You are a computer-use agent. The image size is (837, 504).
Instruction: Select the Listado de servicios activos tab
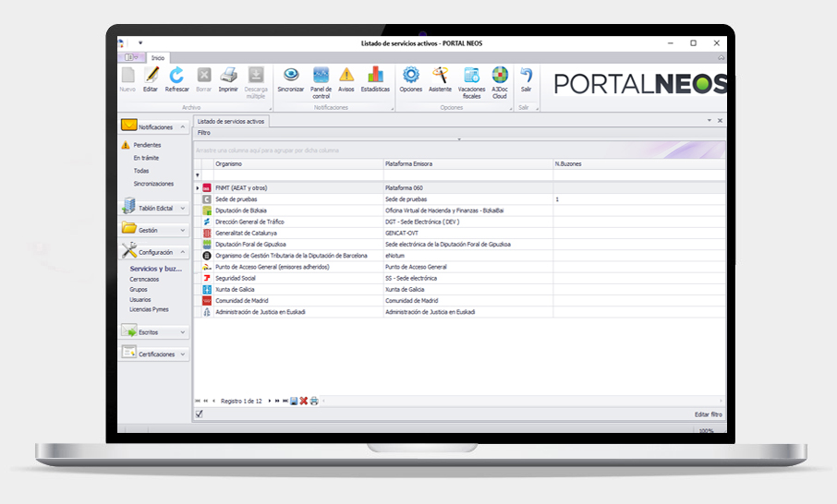pos(231,121)
